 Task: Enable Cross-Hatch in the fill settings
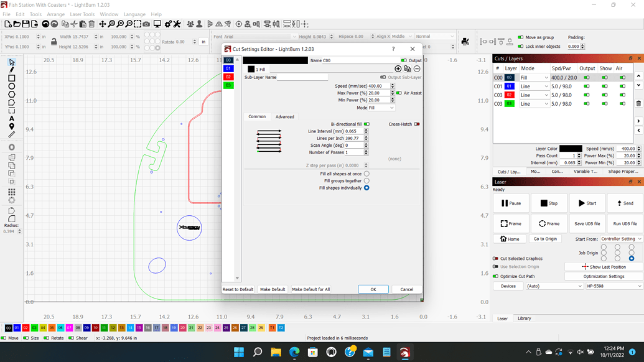(x=417, y=124)
